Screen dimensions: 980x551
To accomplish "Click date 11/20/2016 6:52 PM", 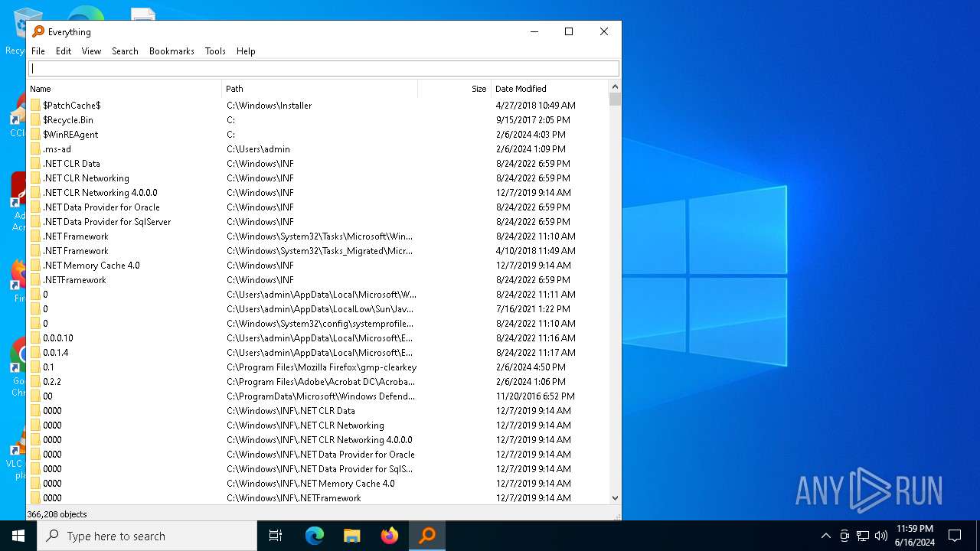I will coord(535,396).
